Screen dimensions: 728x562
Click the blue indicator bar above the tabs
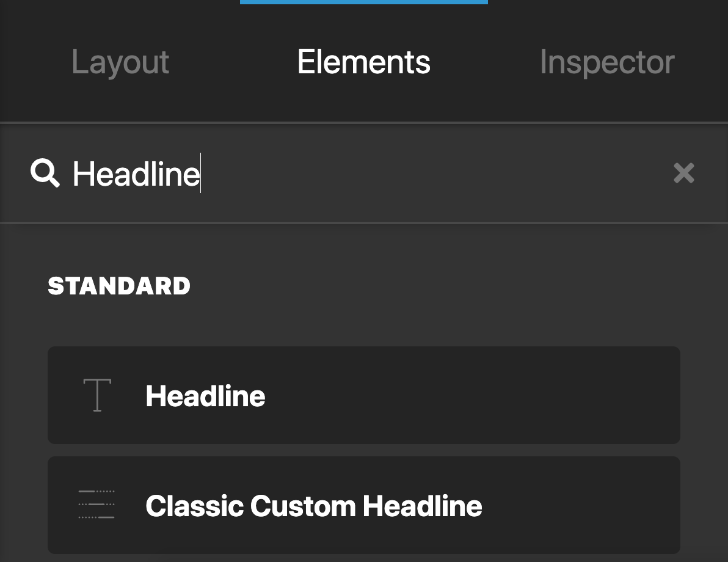(363, 2)
